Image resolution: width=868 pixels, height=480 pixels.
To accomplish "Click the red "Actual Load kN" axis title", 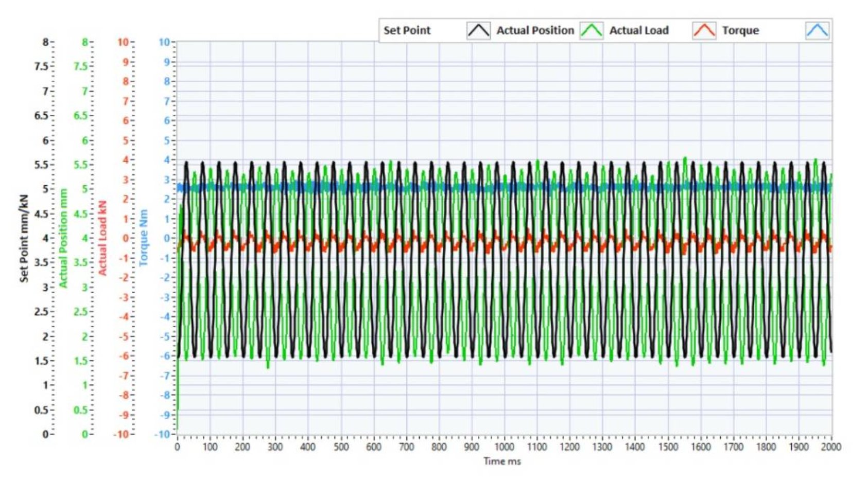I will point(102,238).
